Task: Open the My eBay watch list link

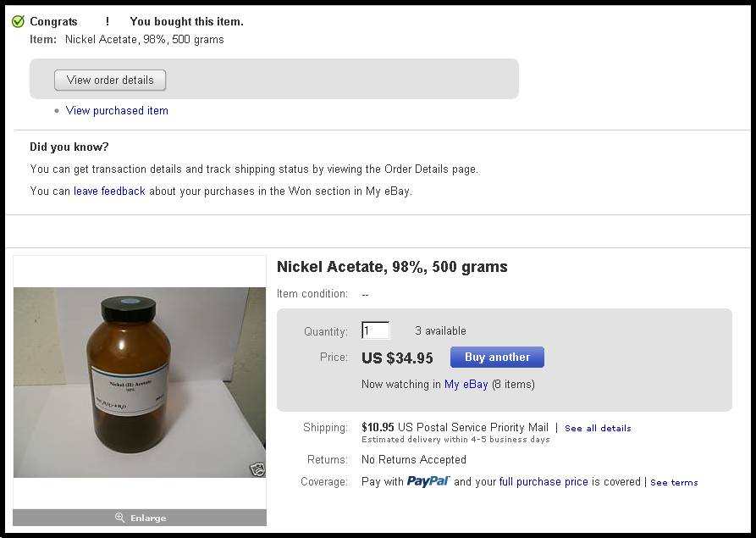Action: [466, 385]
